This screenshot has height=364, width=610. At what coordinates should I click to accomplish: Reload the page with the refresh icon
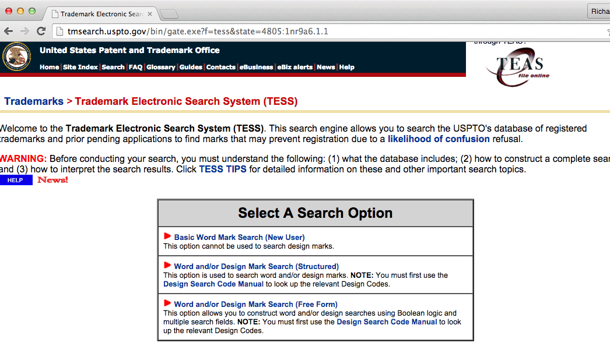(41, 31)
